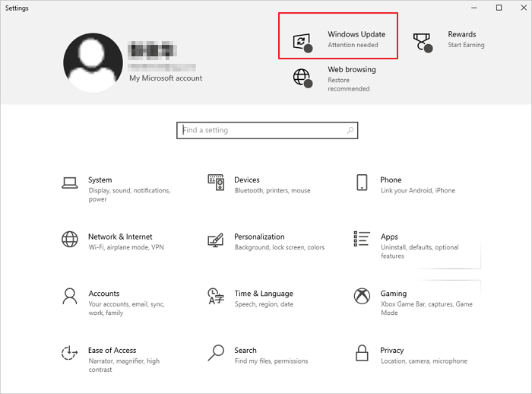This screenshot has height=394, width=532.
Task: Click 'Wi-Fi, airplane mode, VPN' description
Action: click(126, 247)
